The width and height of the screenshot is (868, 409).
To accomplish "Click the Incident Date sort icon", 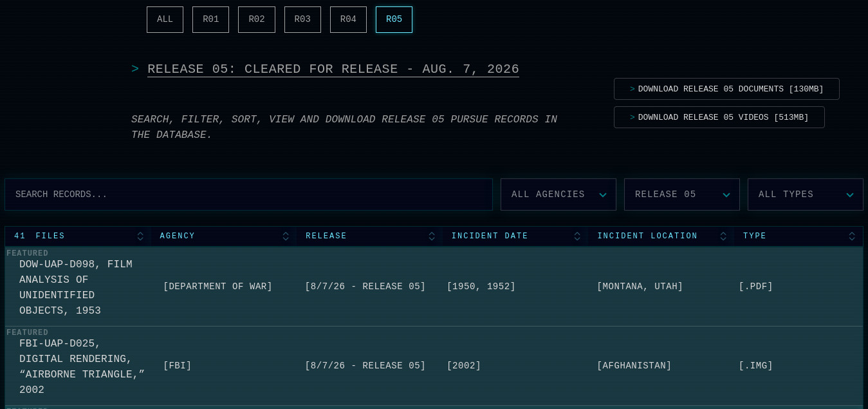I will [577, 236].
